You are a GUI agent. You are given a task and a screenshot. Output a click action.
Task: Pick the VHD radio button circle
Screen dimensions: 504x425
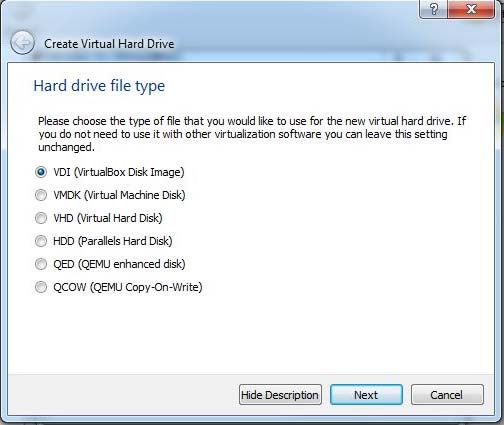[41, 218]
